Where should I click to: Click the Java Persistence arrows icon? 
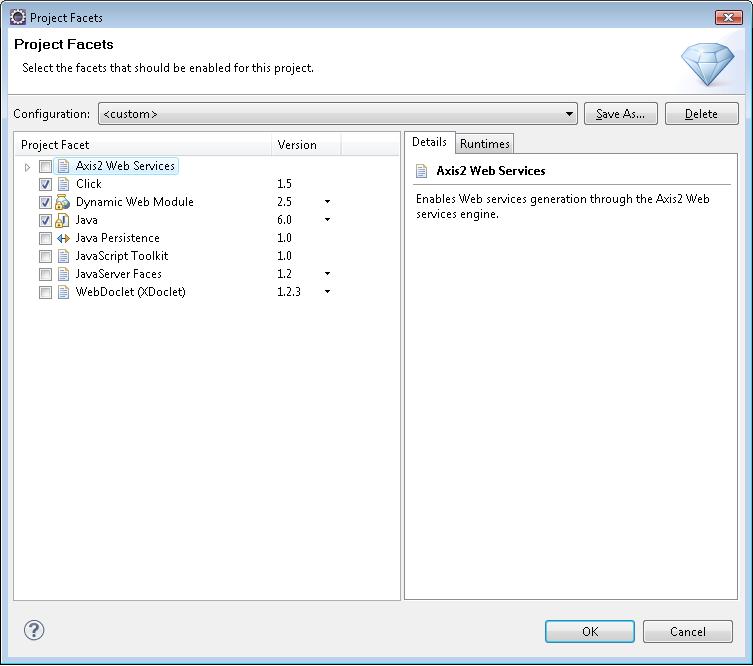point(63,238)
